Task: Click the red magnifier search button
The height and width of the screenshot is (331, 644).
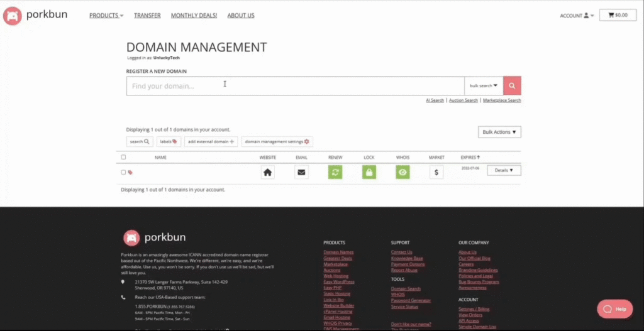Action: 512,85
